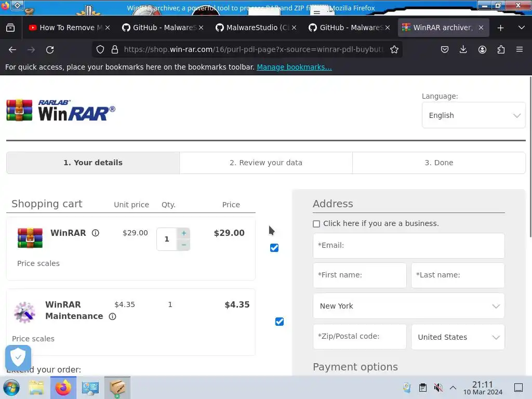The height and width of the screenshot is (399, 532).
Task: Close the How To Remove tab
Action: point(108,28)
